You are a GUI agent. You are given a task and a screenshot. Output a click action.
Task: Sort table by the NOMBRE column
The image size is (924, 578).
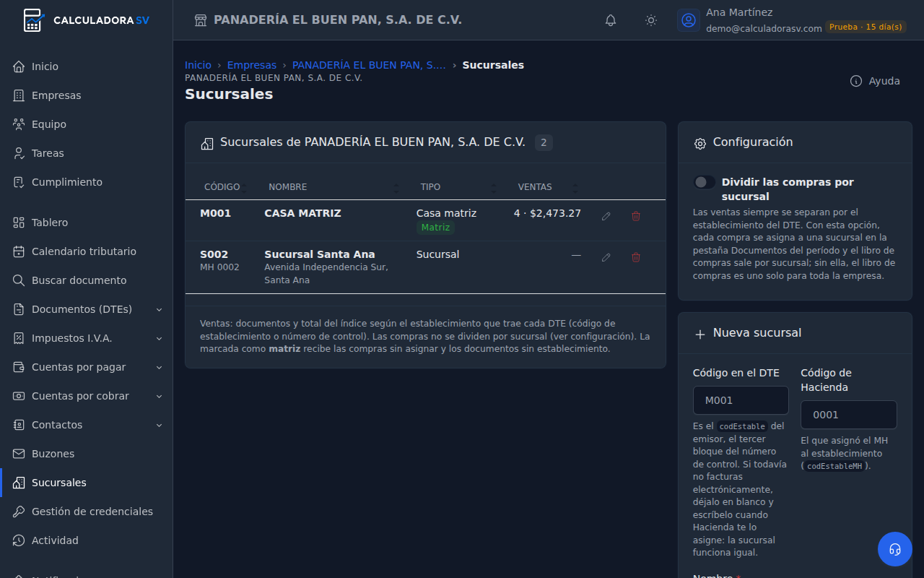point(333,187)
